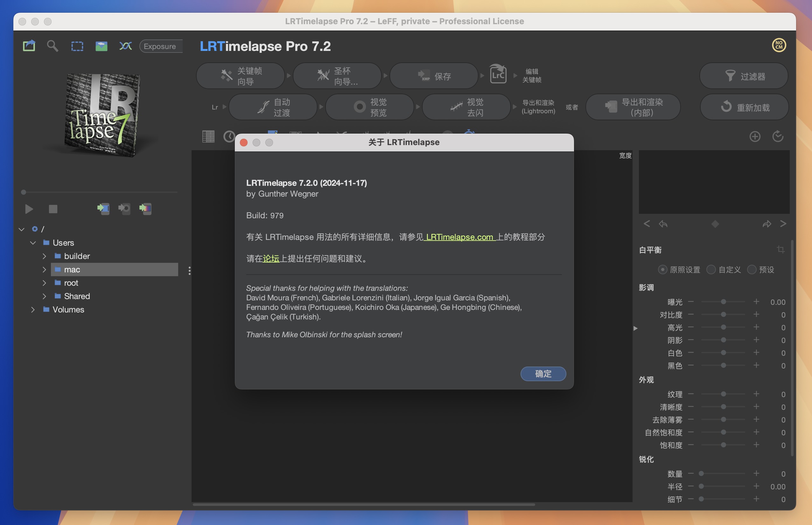Click the minus icon of 对比度 row
The width and height of the screenshot is (812, 525).
tap(691, 314)
